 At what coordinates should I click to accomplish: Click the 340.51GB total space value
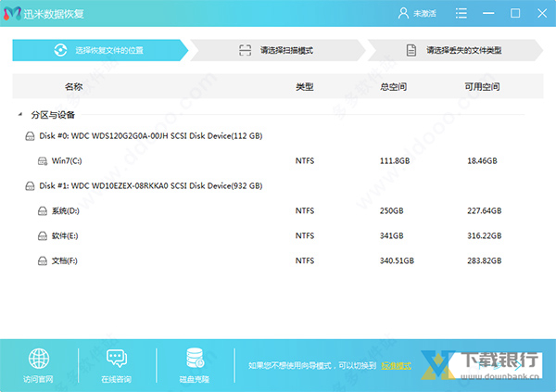(x=397, y=260)
